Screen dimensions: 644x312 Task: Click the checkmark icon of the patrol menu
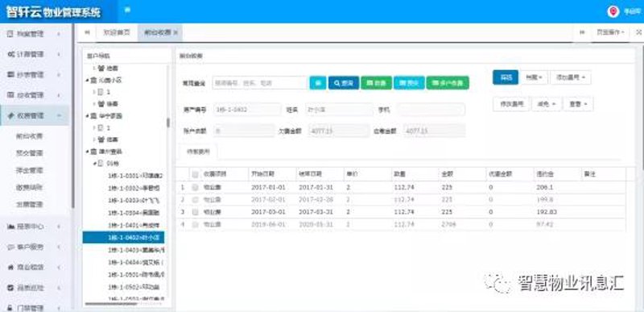(10, 288)
